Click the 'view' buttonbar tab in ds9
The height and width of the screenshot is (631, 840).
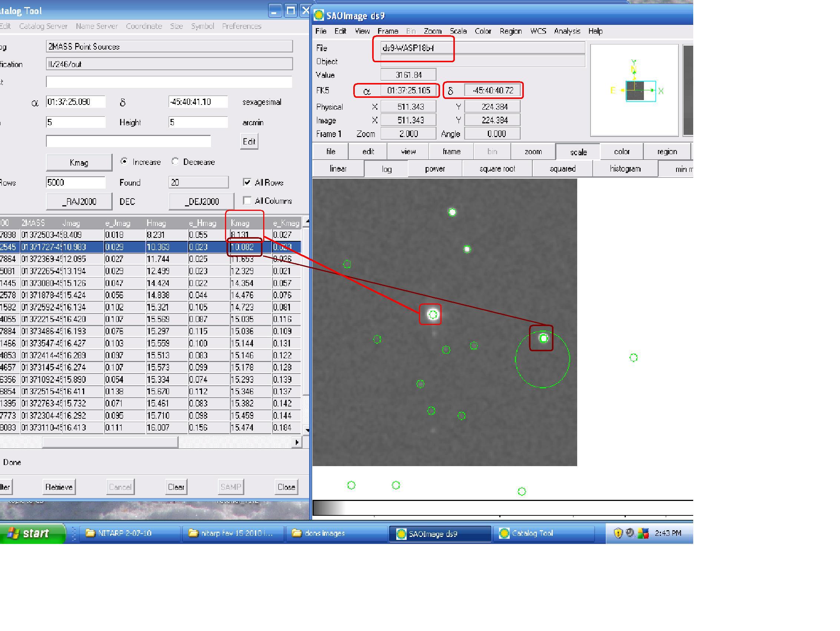[x=408, y=152]
